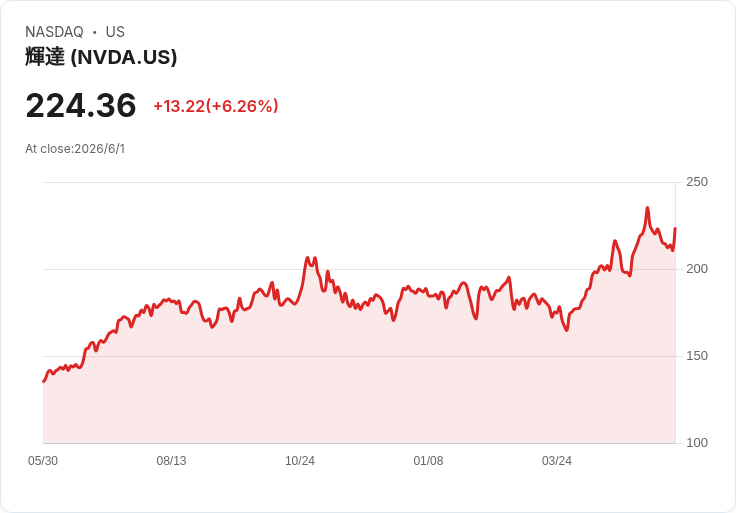
Task: Click the line's starting point at 05/30
Action: 44,382
